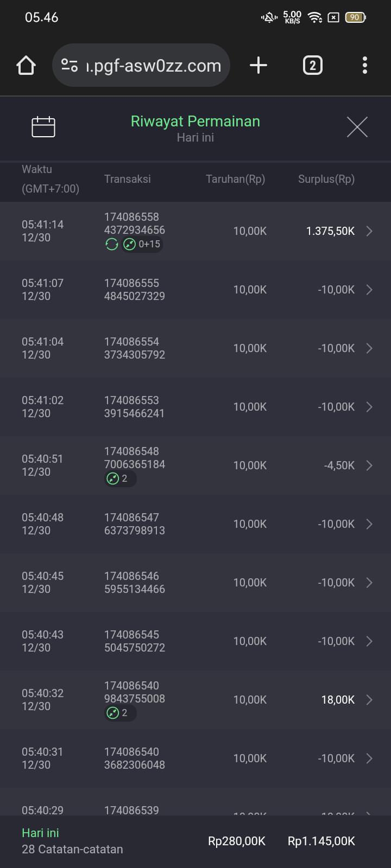Viewport: 391px width, 868px height.
Task: Expand the -4,50K surplus row chevron
Action: click(369, 465)
